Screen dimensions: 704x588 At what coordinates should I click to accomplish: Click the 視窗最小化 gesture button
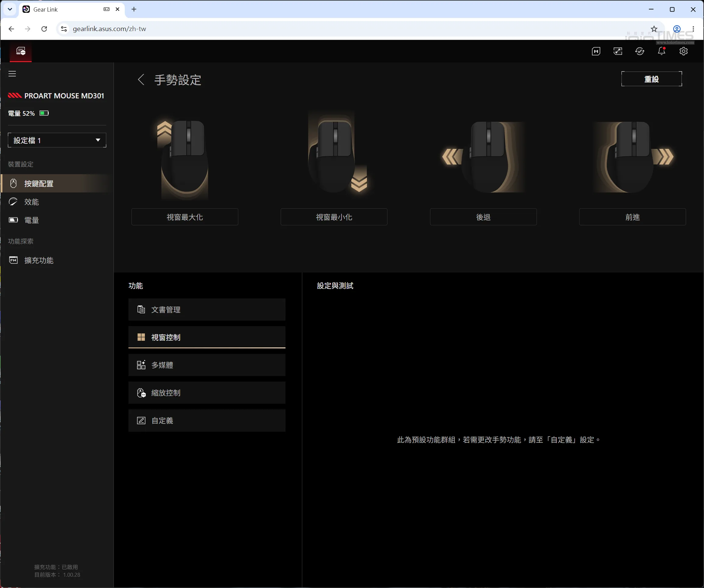tap(334, 217)
